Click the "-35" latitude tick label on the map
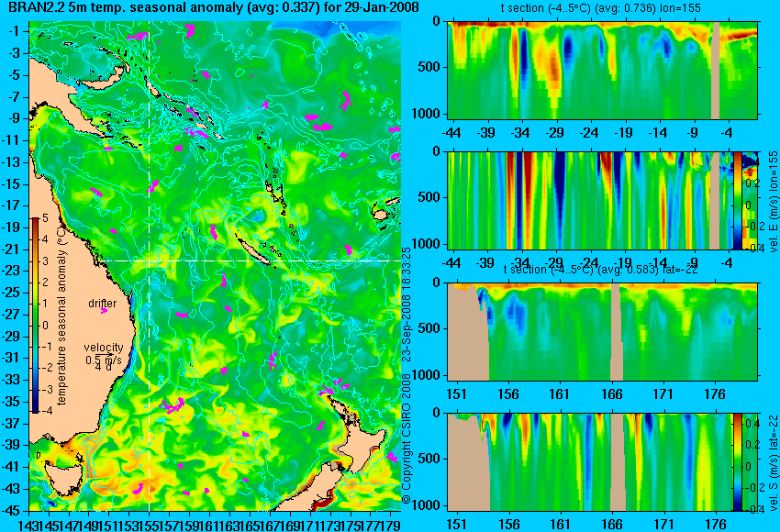Viewport: 780px width, 532px height. pyautogui.click(x=13, y=402)
